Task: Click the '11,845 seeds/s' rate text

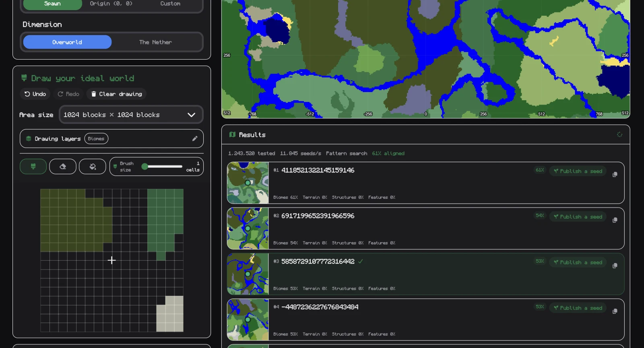Action: 300,153
